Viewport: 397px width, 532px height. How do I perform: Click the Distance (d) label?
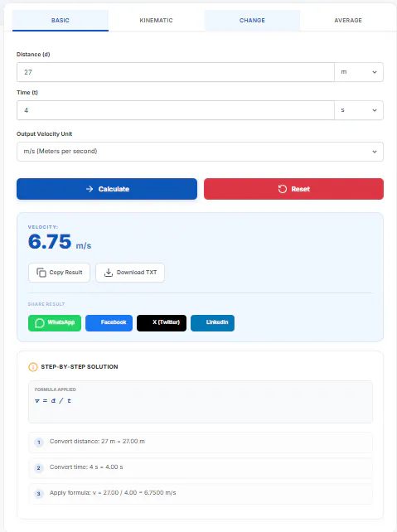[33, 55]
